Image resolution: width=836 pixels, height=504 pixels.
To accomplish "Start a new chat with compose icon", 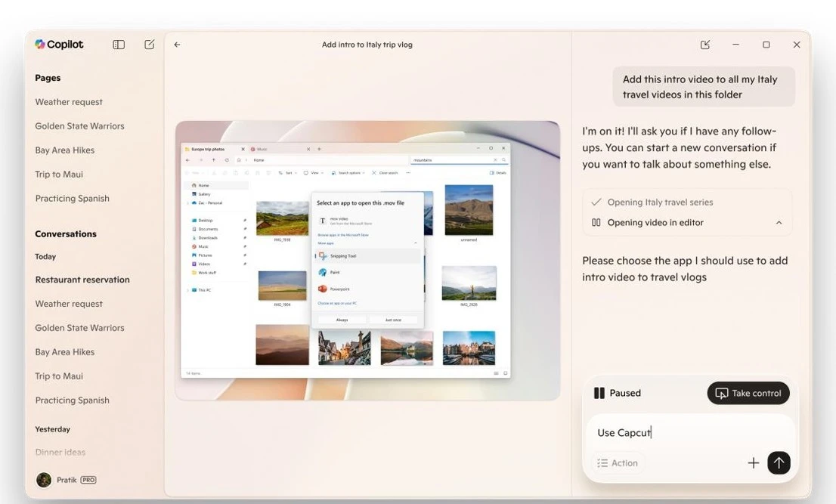I will (x=150, y=45).
